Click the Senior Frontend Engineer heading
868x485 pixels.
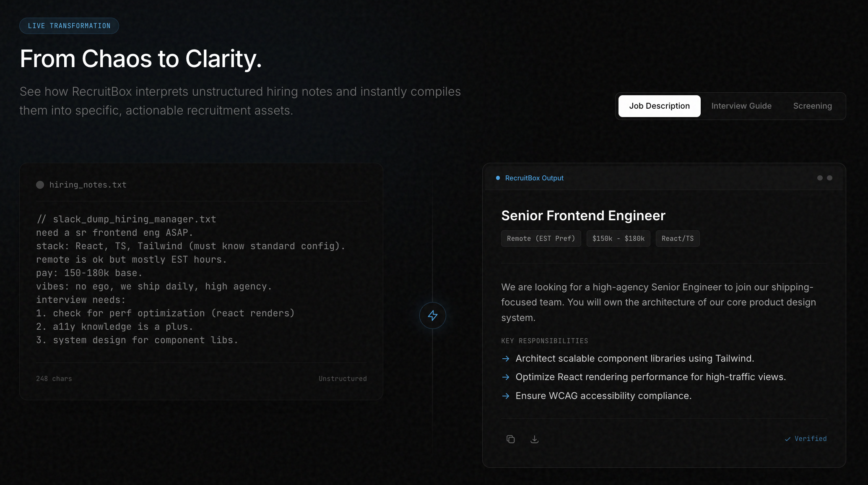583,216
